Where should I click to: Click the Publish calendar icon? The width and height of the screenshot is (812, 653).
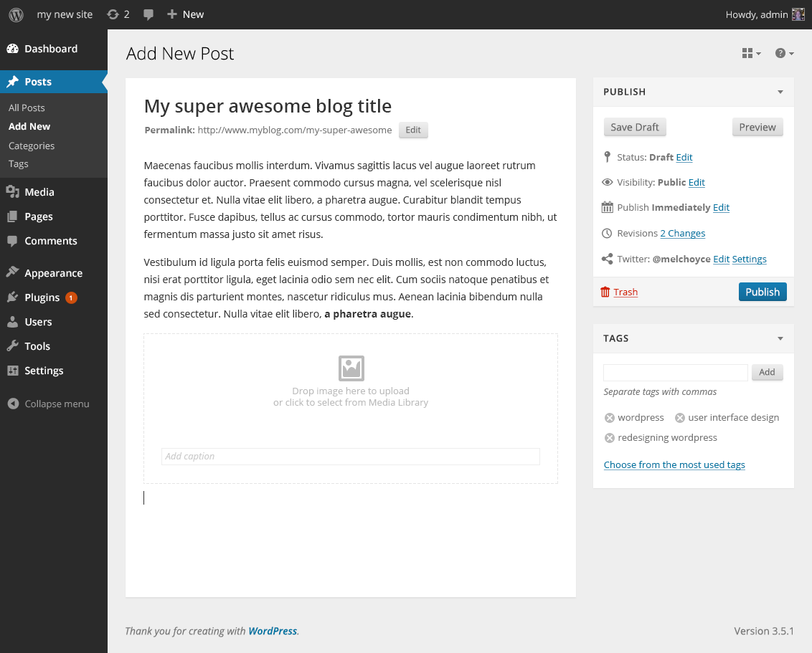pos(607,207)
